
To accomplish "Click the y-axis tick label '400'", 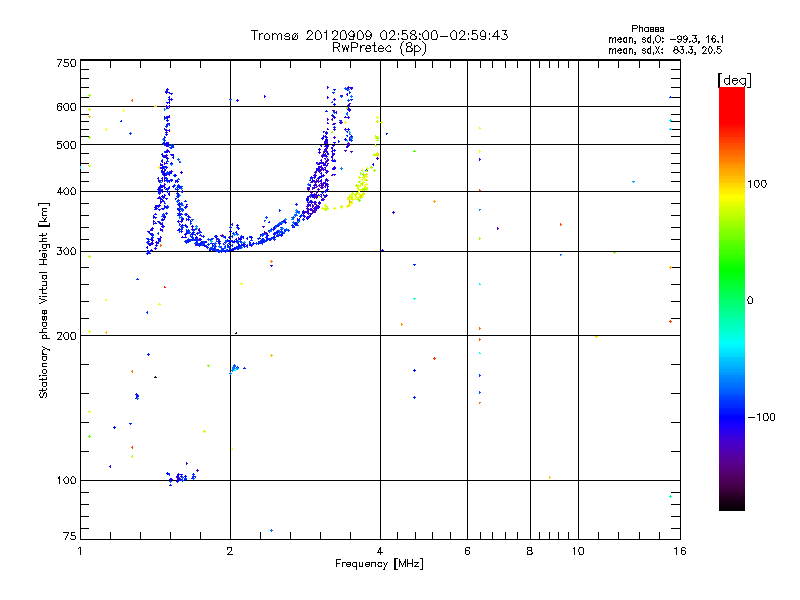I will tap(66, 192).
